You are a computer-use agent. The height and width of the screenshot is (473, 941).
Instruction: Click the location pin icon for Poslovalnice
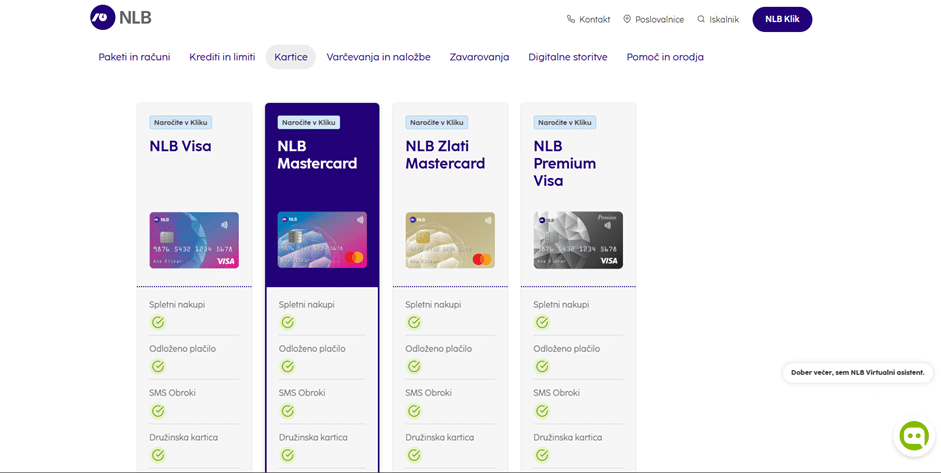click(x=627, y=19)
